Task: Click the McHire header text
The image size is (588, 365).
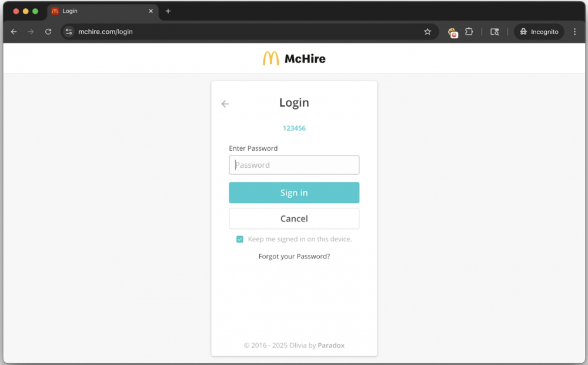Action: (x=305, y=59)
